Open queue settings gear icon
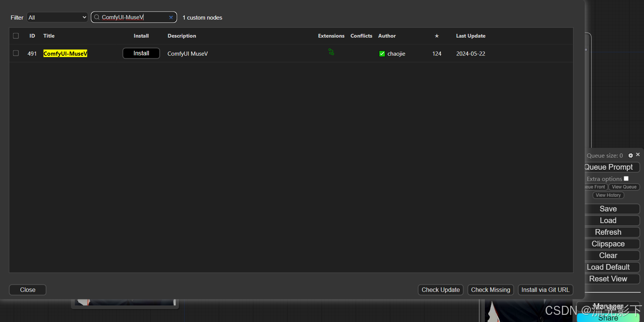 coord(631,155)
